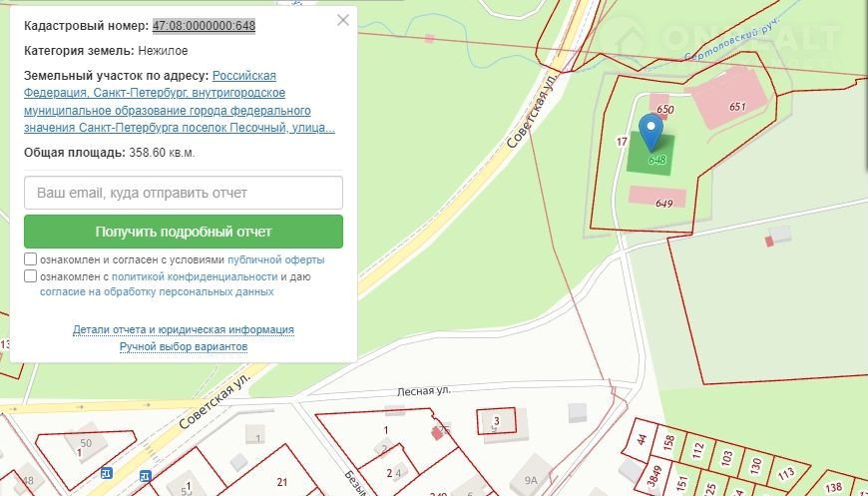Check the privacy policy consent checkbox
Viewport: 868px width, 496px height.
[x=31, y=276]
